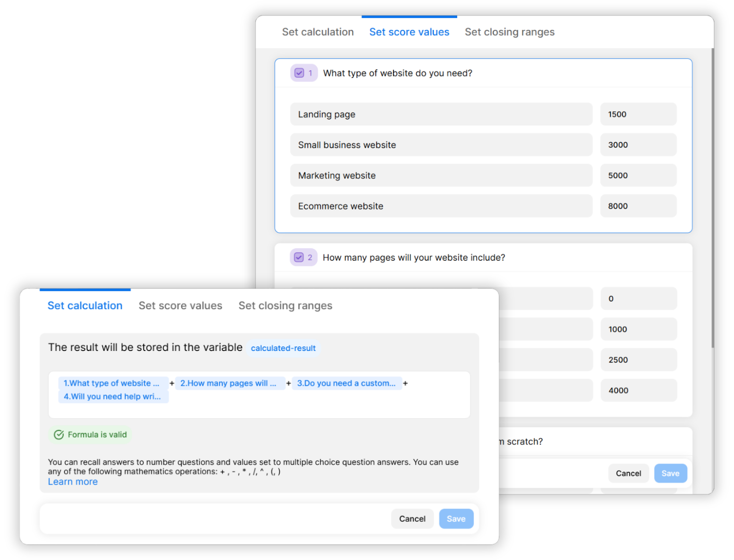The image size is (734, 560).
Task: Toggle checkbox for question 2 pages
Action: [299, 258]
